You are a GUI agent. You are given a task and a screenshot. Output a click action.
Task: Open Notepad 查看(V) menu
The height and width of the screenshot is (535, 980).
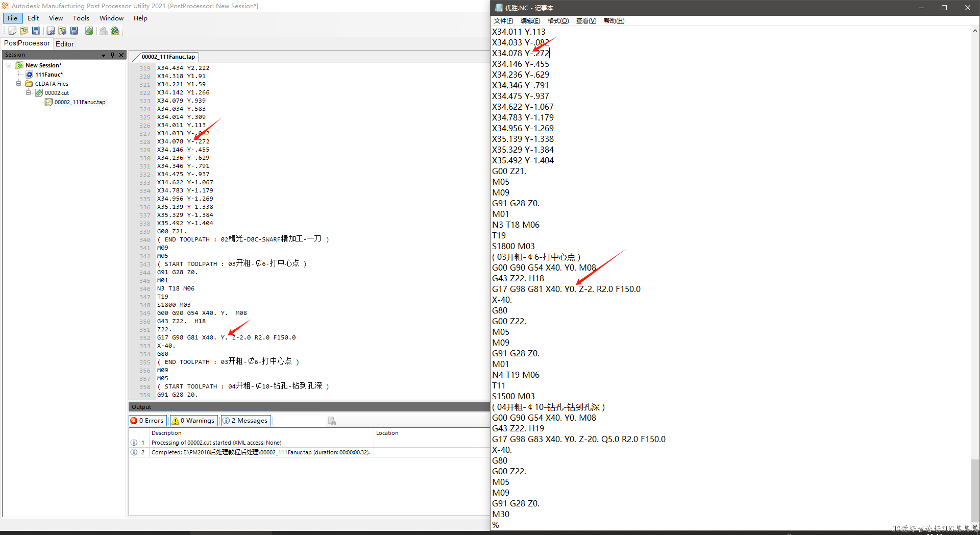pos(586,21)
